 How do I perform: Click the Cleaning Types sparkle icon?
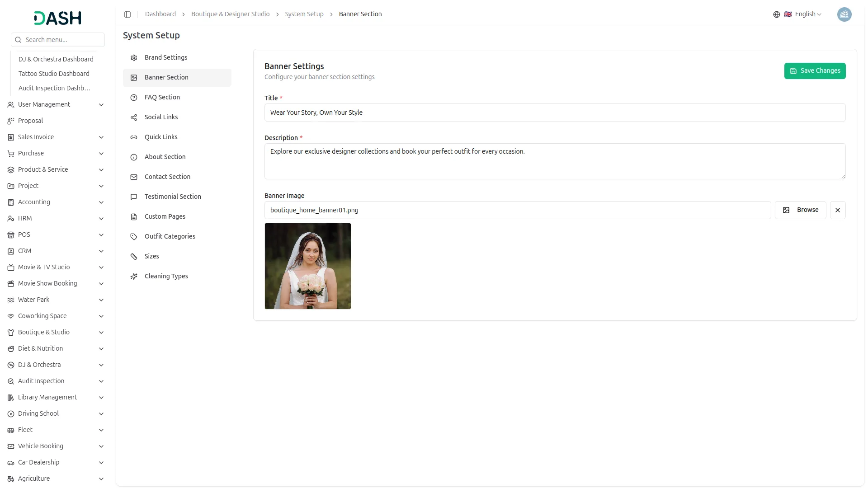[x=134, y=277]
